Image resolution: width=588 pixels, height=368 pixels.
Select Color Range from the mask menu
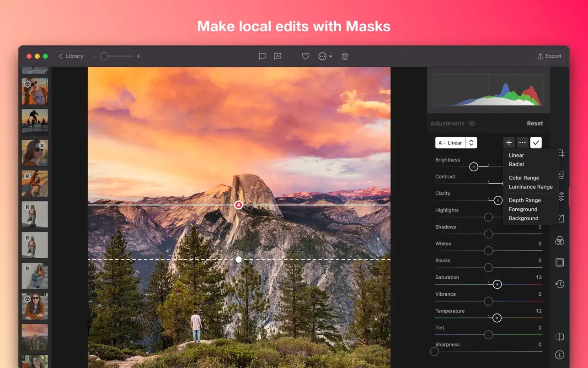[524, 178]
